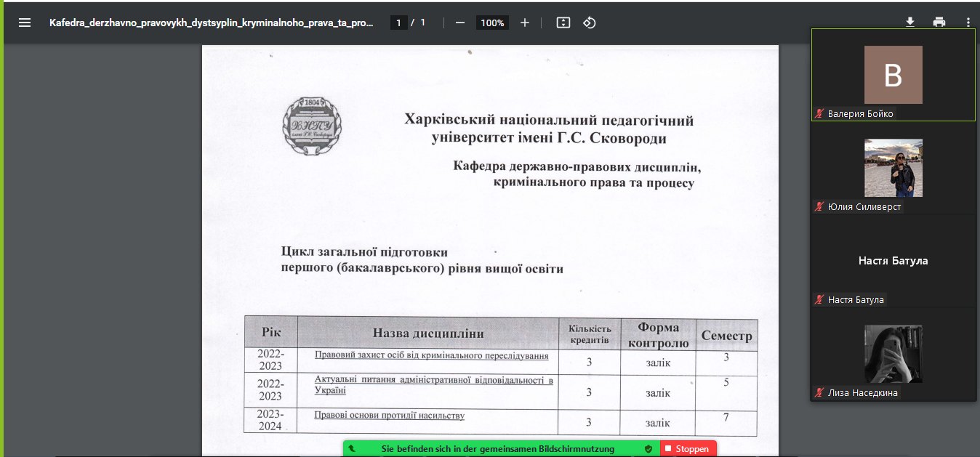Image resolution: width=980 pixels, height=457 pixels.
Task: Click the 100% zoom level field
Action: click(x=492, y=23)
